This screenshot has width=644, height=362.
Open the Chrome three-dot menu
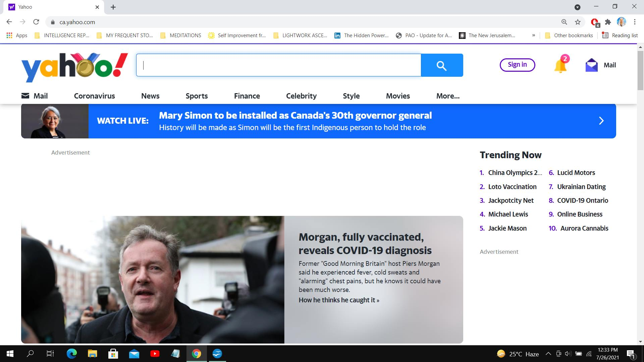[x=635, y=22]
